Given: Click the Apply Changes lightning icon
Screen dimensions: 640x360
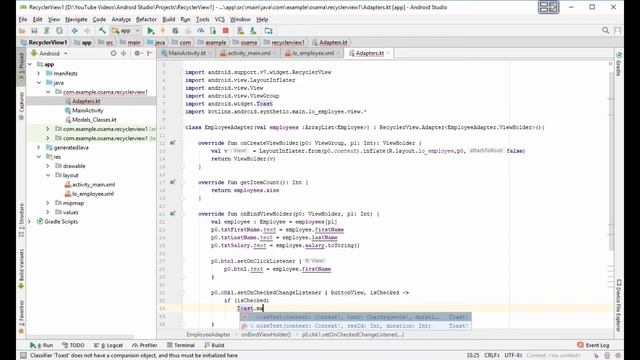Looking at the screenshot, I should 162,31.
